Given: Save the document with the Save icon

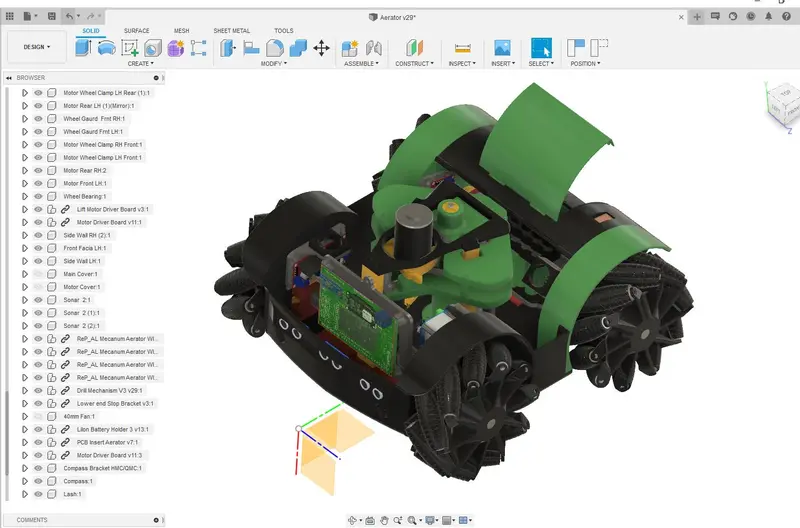Looking at the screenshot, I should (x=52, y=16).
